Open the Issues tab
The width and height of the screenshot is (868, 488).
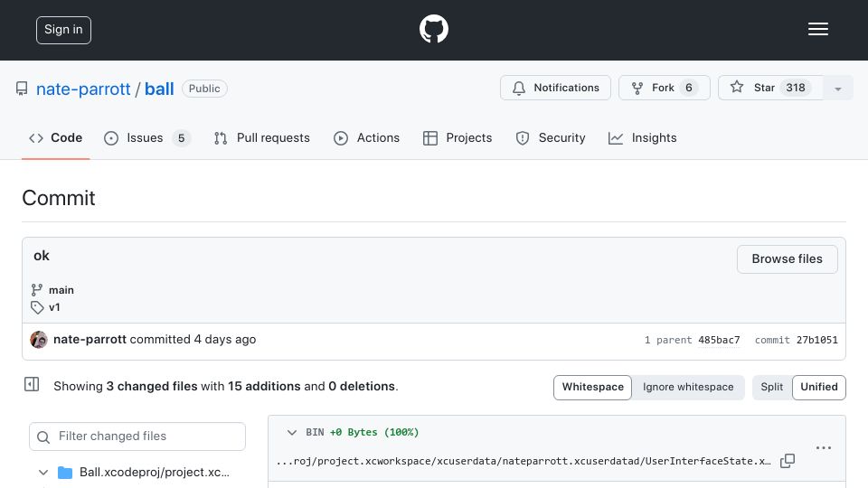(147, 137)
